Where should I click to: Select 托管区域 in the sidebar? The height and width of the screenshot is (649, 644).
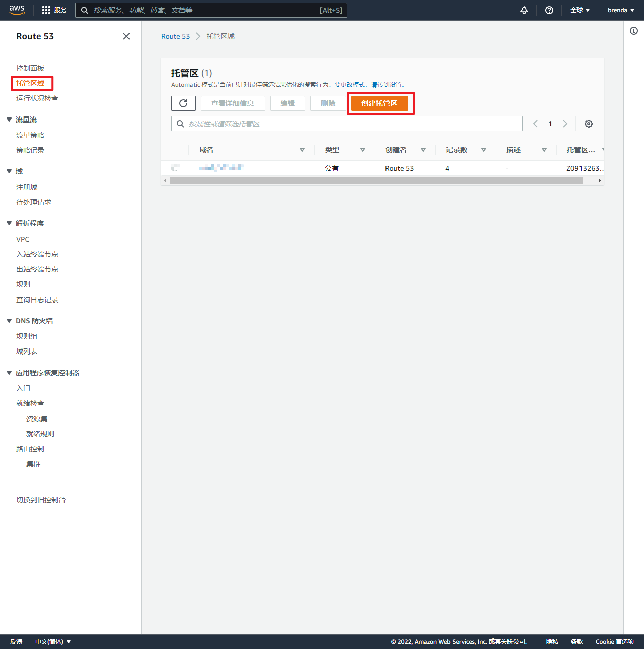tap(30, 83)
